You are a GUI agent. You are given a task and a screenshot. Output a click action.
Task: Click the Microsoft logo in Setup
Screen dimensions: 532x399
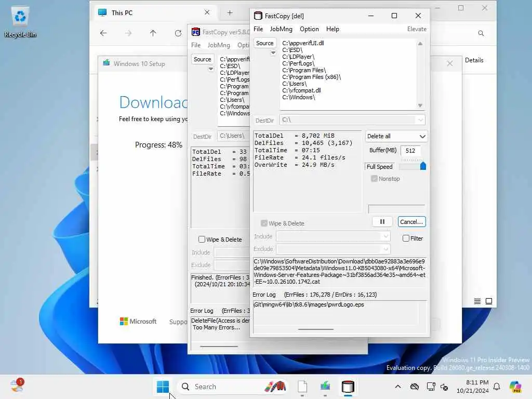138,321
